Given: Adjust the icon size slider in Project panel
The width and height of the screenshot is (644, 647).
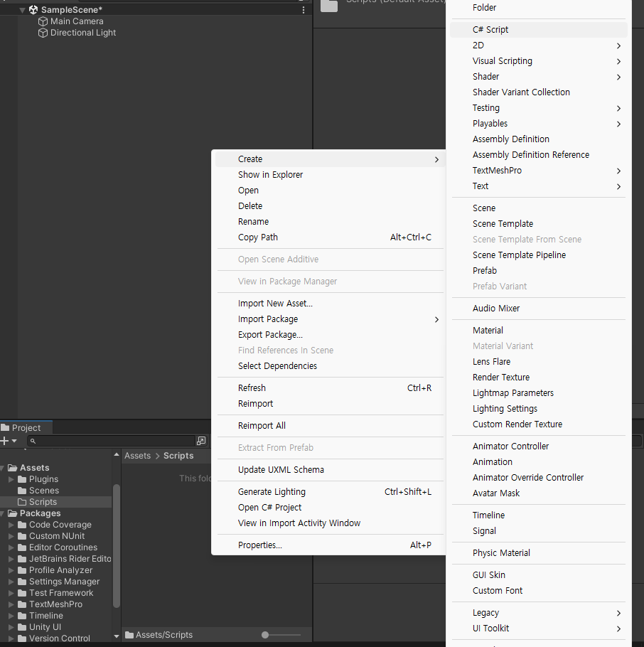Looking at the screenshot, I should pos(281,635).
